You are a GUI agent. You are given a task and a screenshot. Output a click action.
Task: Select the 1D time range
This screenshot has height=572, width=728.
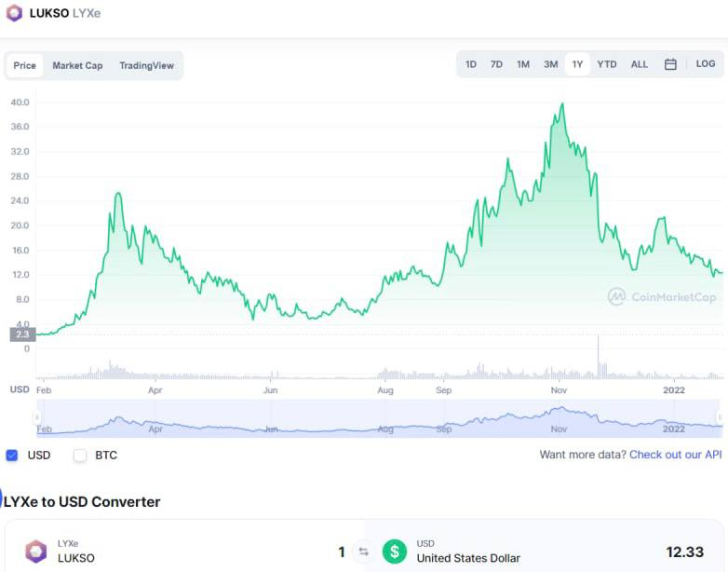click(x=471, y=64)
